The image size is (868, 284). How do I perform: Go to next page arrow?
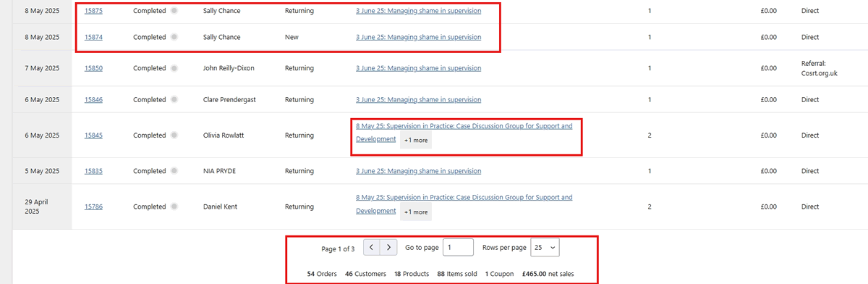tap(389, 248)
